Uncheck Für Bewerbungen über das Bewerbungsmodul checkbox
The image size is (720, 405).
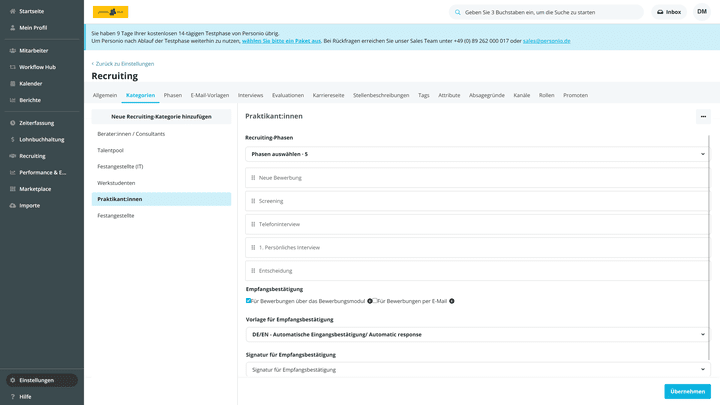249,301
